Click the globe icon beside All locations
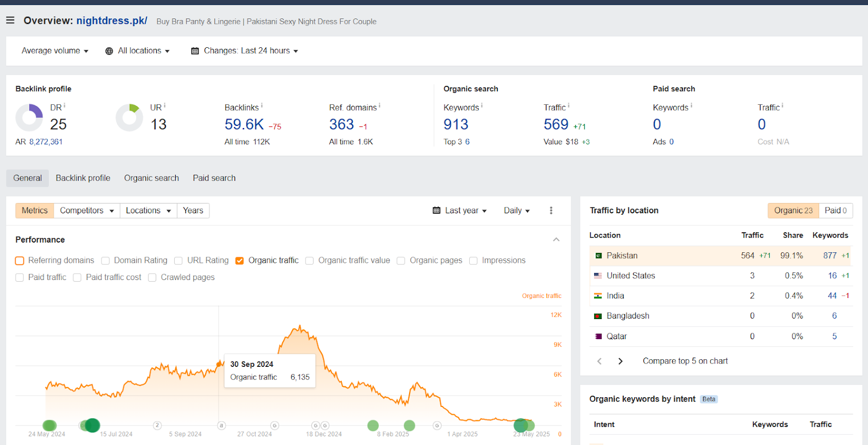Viewport: 868px width, 445px height. [x=109, y=51]
